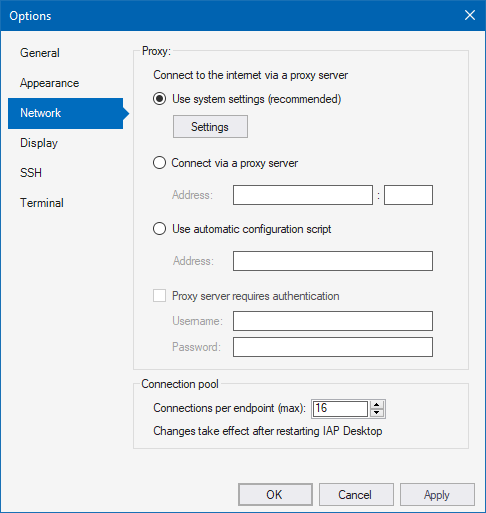Click the connections per endpoint value box
Screen dimensions: 486x513
pyautogui.click(x=340, y=409)
